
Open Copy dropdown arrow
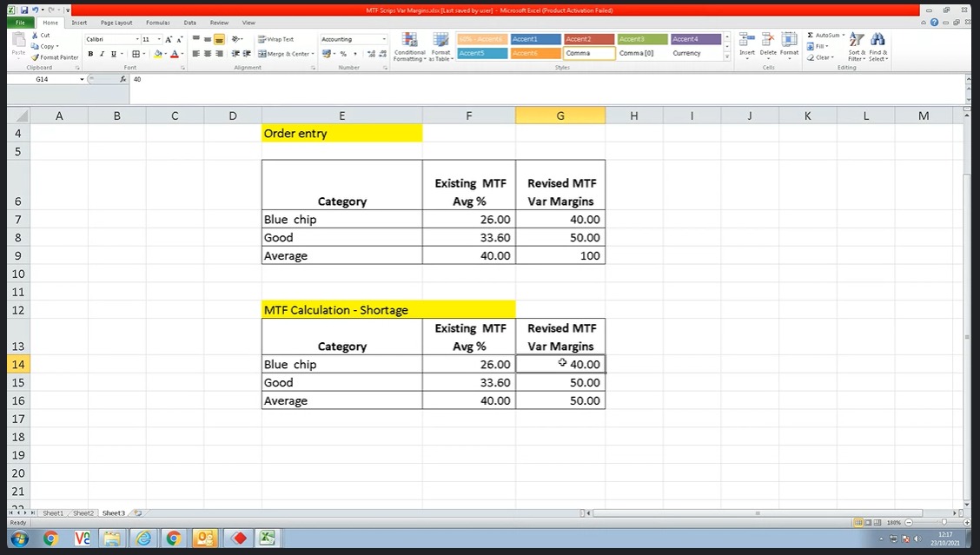57,46
